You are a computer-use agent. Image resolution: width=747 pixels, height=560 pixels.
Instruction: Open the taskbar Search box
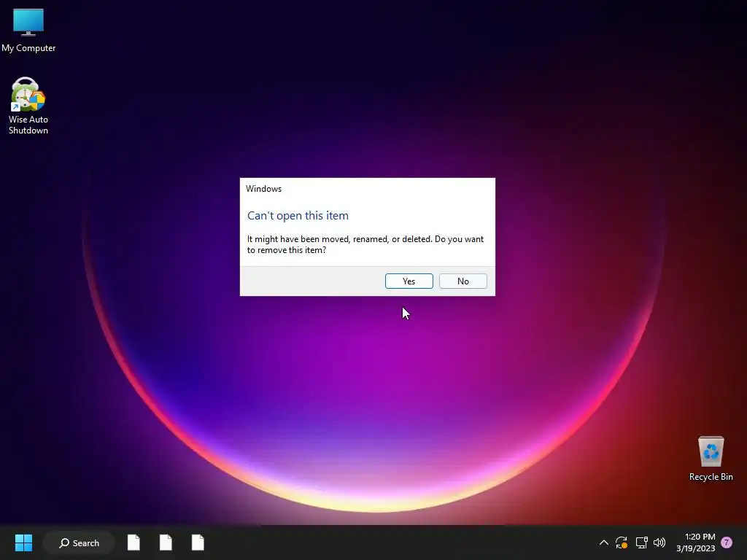click(x=79, y=542)
